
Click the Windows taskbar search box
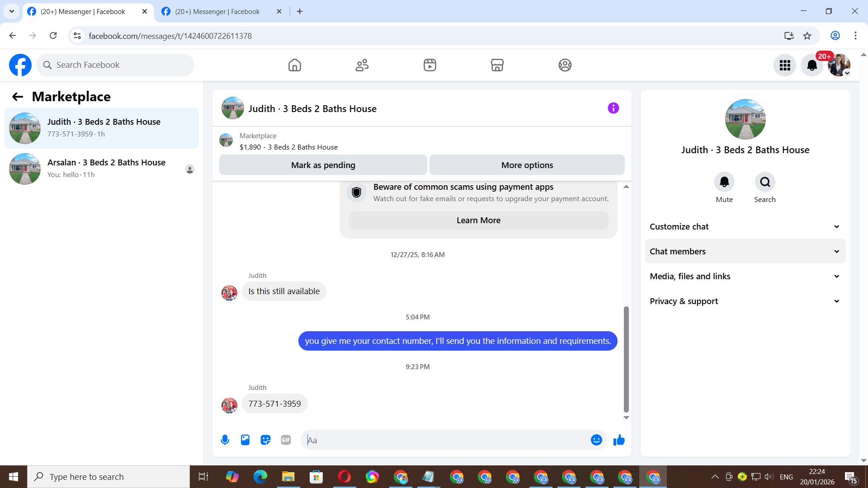pos(108,477)
